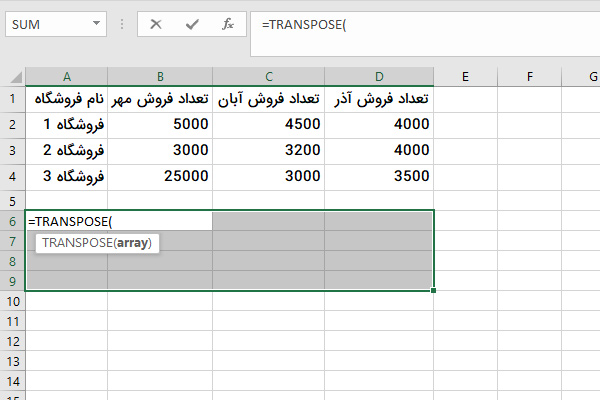600x400 pixels.
Task: Click cell B4 with value 25000
Action: click(x=160, y=178)
